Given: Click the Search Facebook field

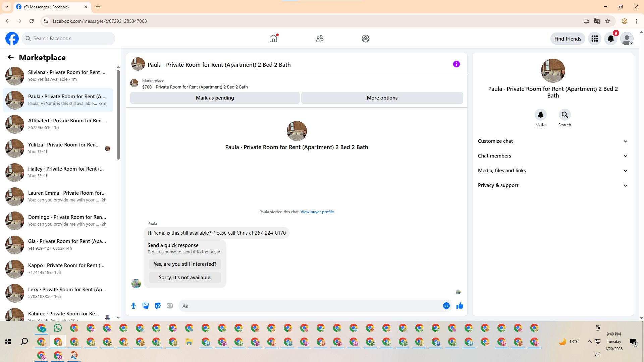Looking at the screenshot, I should (x=68, y=39).
